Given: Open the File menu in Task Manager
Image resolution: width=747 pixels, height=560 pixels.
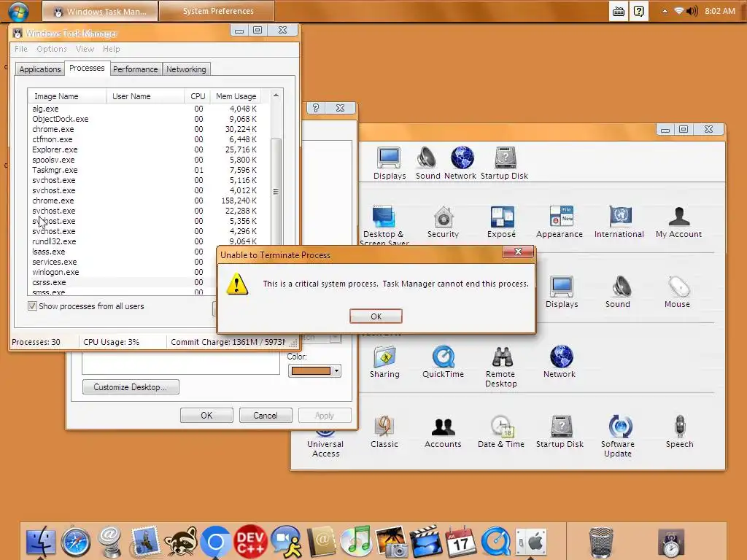Looking at the screenshot, I should pyautogui.click(x=21, y=49).
